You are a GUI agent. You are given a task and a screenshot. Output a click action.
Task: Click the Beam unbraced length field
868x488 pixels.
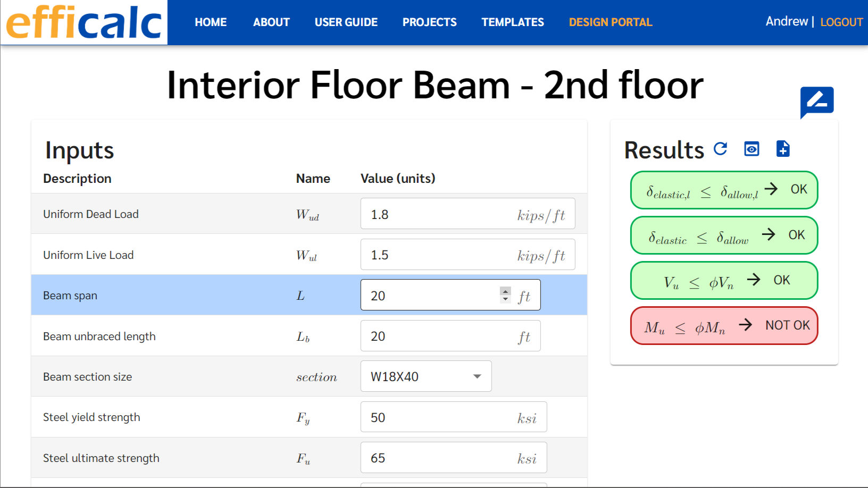click(x=436, y=336)
